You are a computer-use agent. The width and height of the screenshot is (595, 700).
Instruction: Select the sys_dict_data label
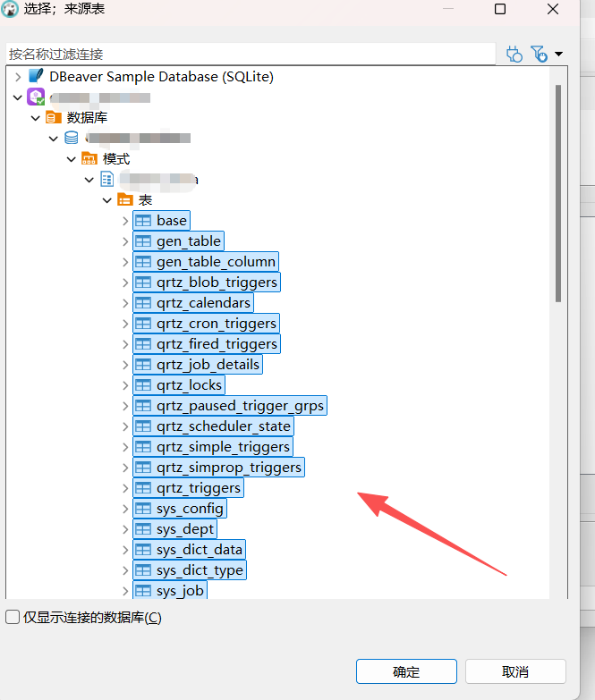tap(200, 550)
